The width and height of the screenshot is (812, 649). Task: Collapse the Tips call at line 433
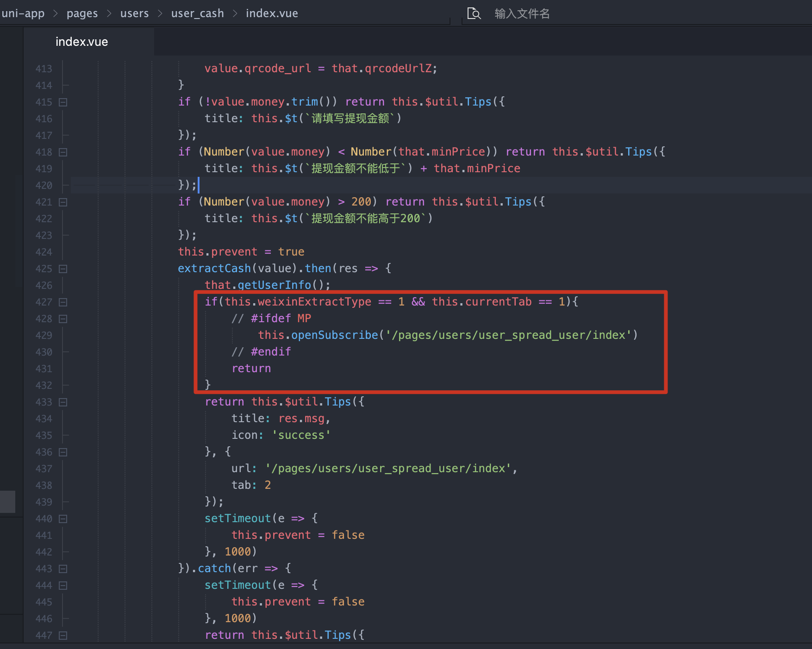pos(63,402)
